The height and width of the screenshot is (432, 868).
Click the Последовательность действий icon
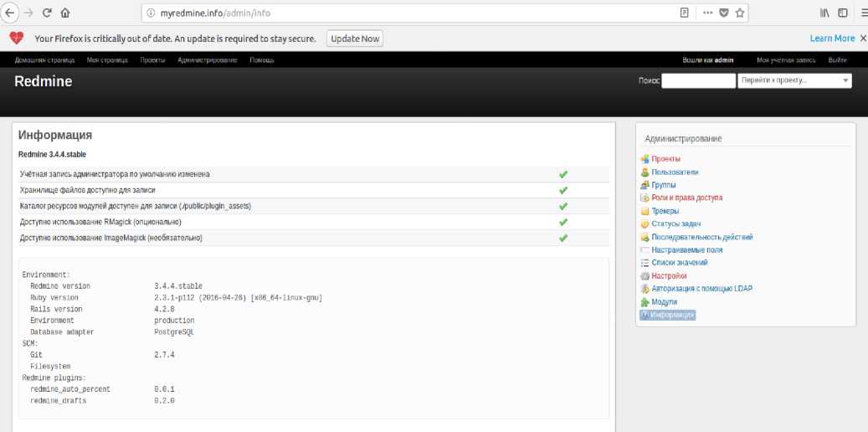point(645,237)
